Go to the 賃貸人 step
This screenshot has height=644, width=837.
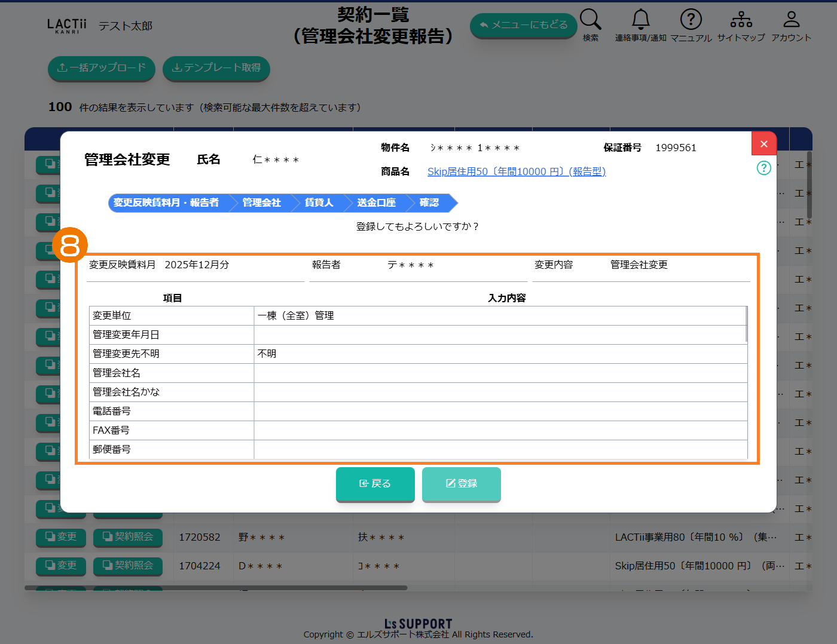pos(319,203)
